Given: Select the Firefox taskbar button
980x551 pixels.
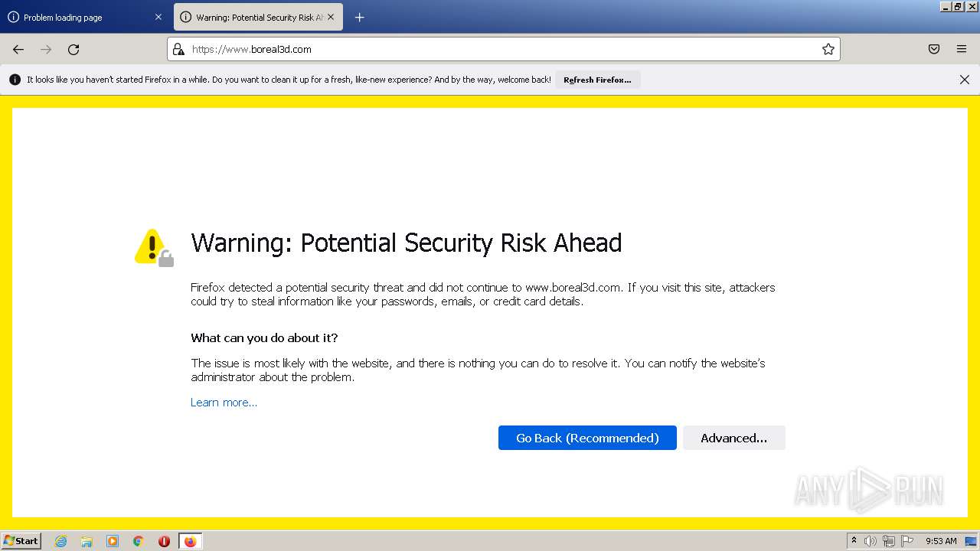Looking at the screenshot, I should (x=190, y=541).
